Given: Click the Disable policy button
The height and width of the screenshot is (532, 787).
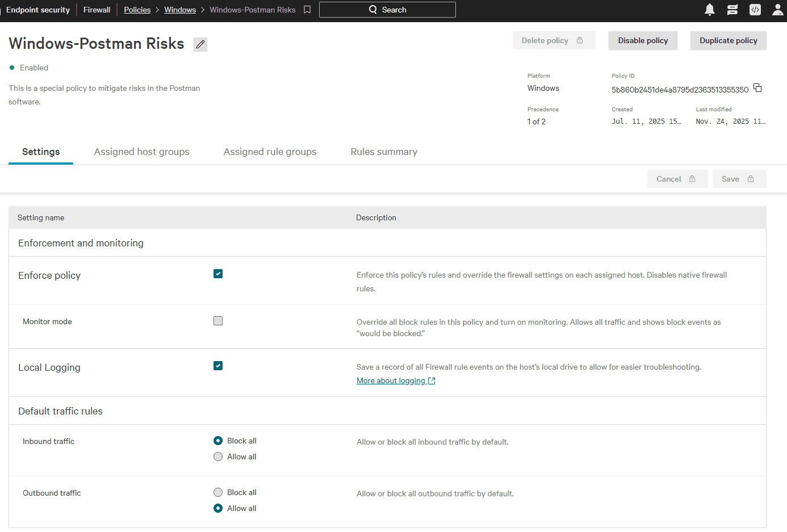Looking at the screenshot, I should 643,40.
